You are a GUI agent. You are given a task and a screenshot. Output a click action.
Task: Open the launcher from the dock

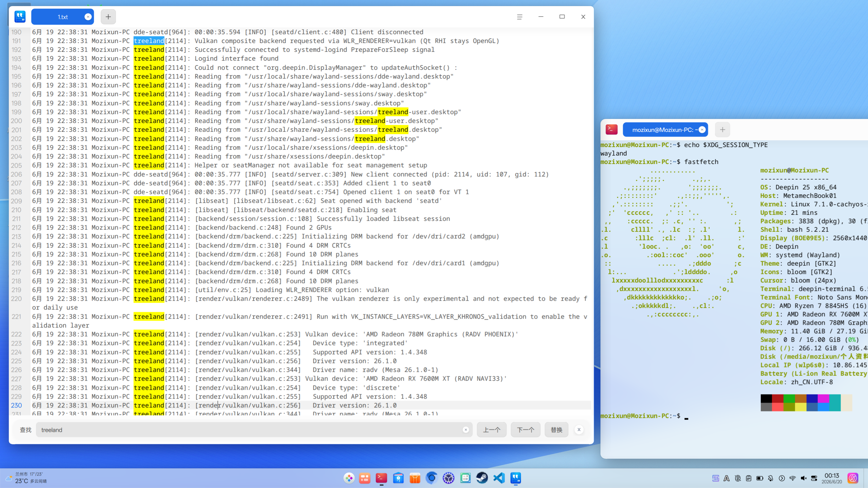coord(349,478)
